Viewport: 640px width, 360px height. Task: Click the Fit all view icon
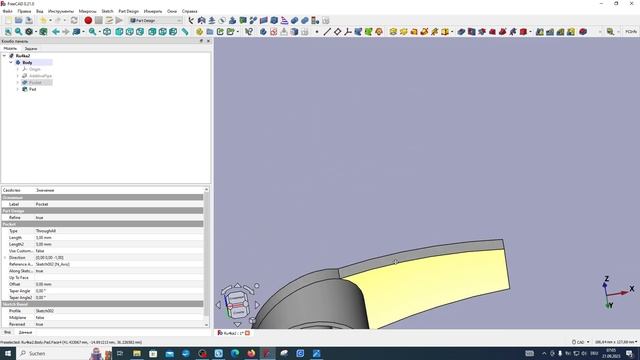point(8,31)
